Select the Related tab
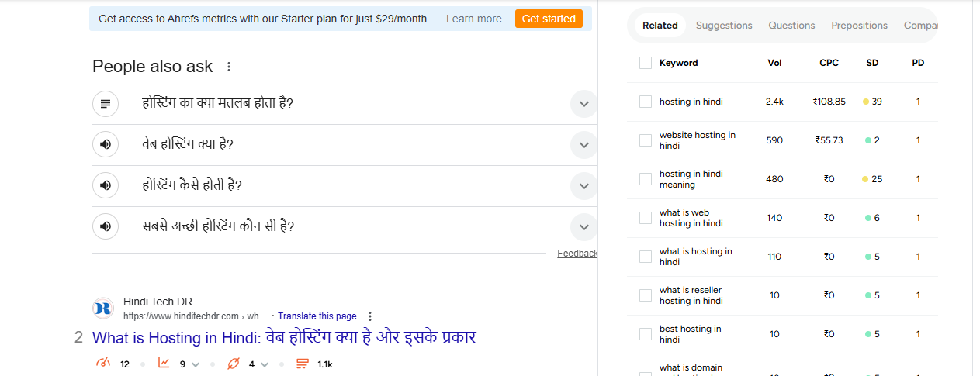Viewport: 980px width, 376px height. pos(660,26)
